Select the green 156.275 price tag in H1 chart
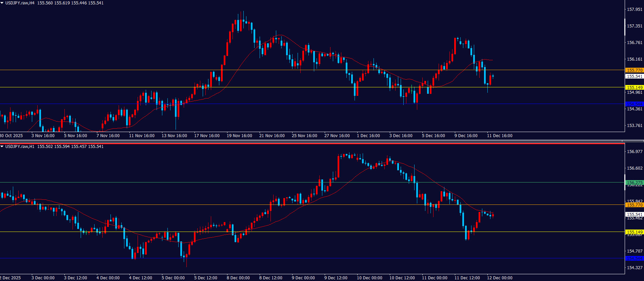Image resolution: width=644 pixels, height=281 pixels. pyautogui.click(x=634, y=182)
